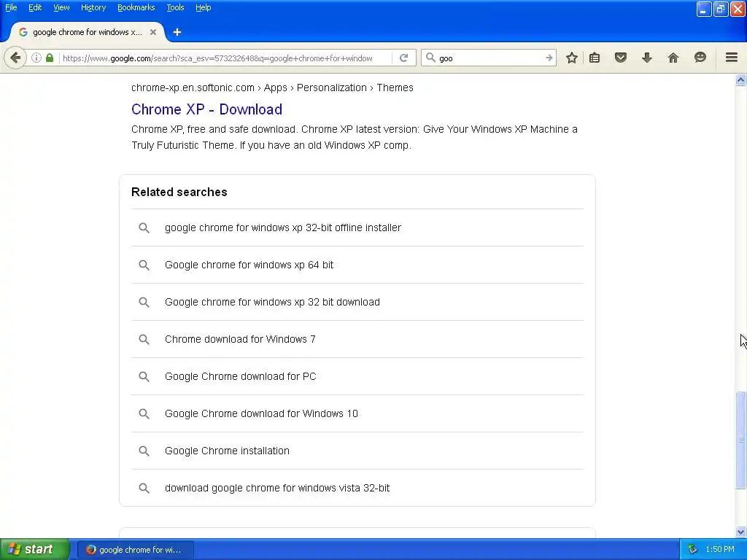The height and width of the screenshot is (560, 747).
Task: Open the Edit menu
Action: click(35, 7)
